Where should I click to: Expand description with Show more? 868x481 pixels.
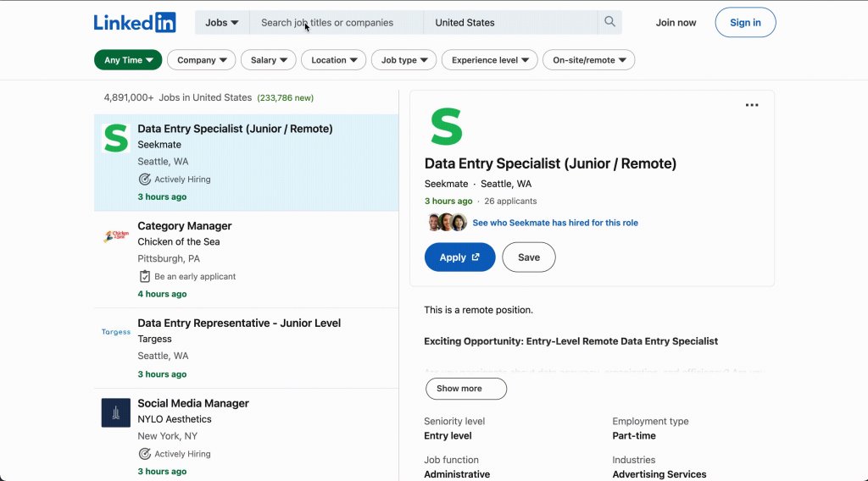tap(466, 389)
